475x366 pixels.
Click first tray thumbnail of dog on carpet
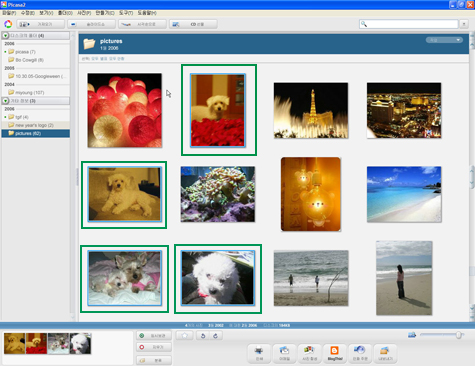(x=14, y=343)
